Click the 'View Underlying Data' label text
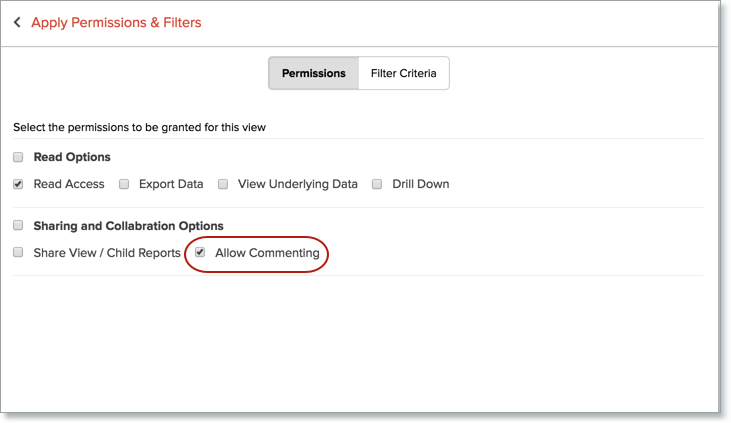 click(298, 184)
